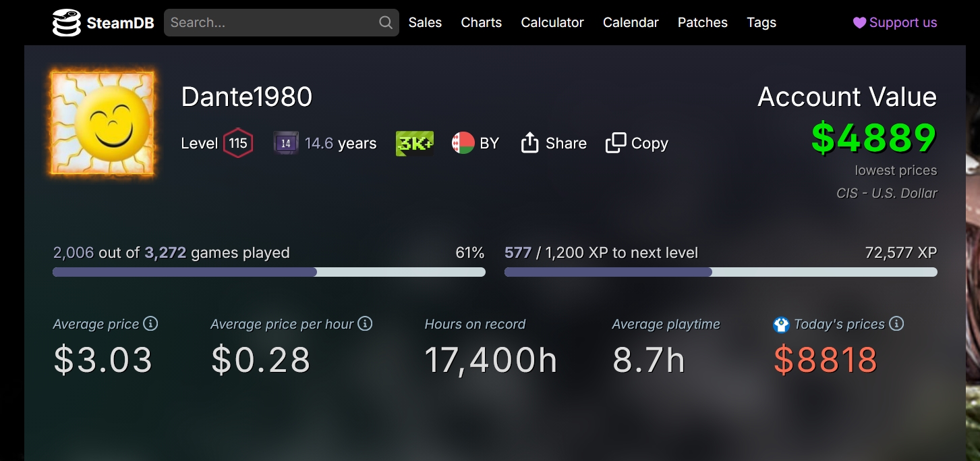Screen dimensions: 980x461
Task: Open the Calendar menu item
Action: point(631,23)
